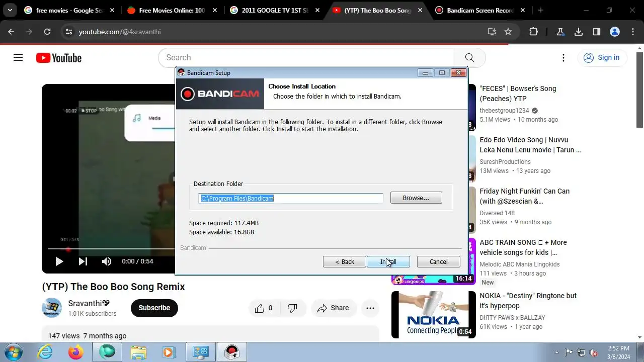Open Chrome downloads

point(579,32)
